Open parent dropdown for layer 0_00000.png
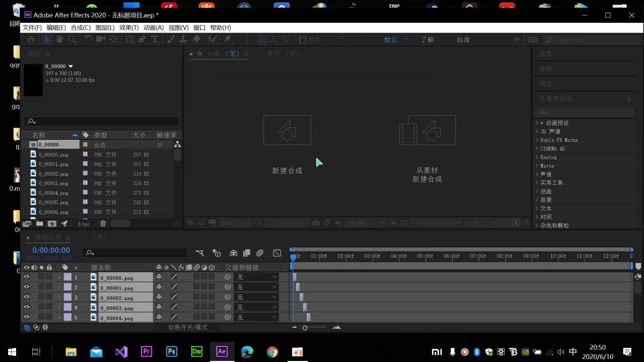 pyautogui.click(x=257, y=277)
